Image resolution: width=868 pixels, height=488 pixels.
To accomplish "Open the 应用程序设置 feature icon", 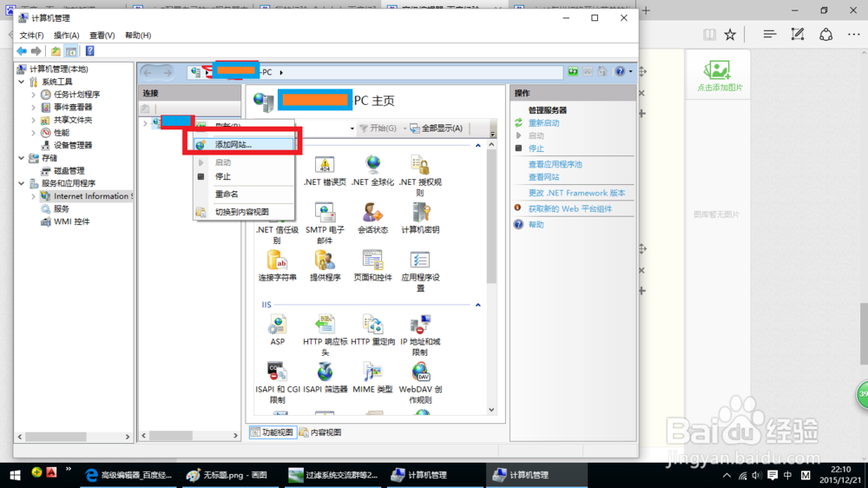I will [420, 271].
